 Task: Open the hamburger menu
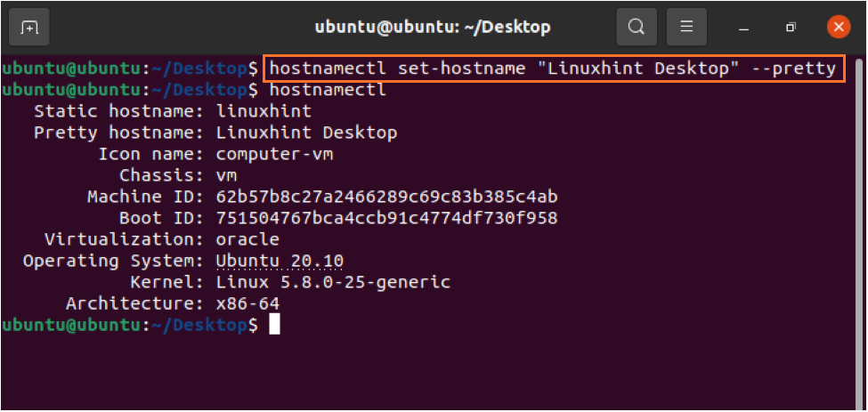pyautogui.click(x=686, y=27)
